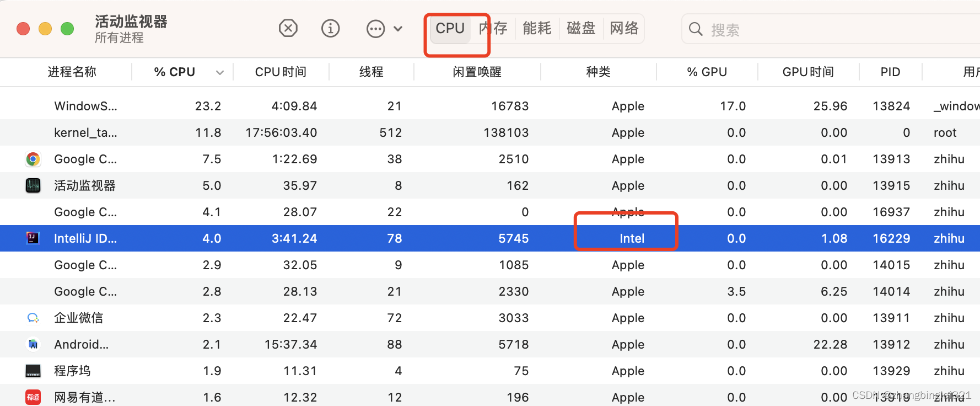This screenshot has height=406, width=980.
Task: Select the kernel_ta... process name
Action: [85, 133]
